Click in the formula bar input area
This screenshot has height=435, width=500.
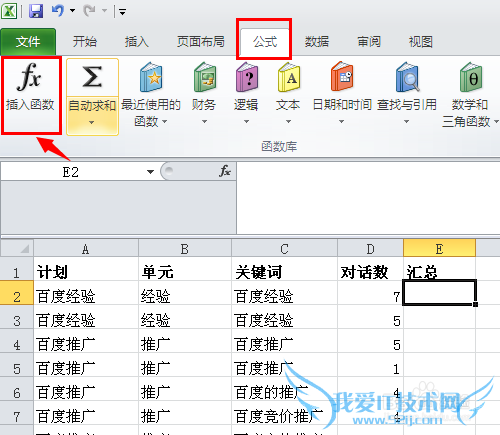coord(368,198)
